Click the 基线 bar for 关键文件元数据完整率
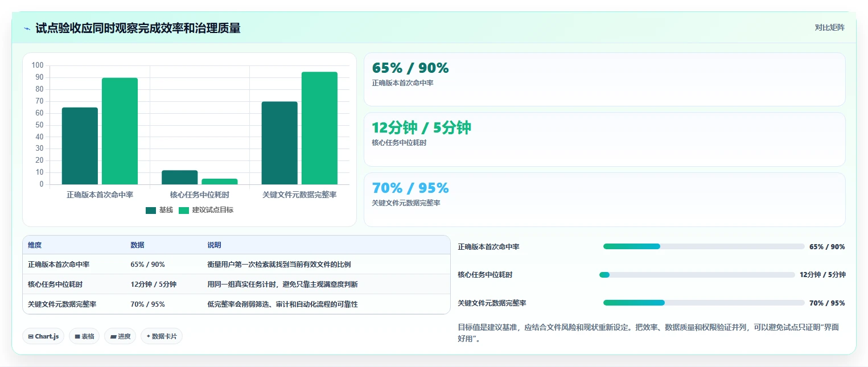This screenshot has height=367, width=868. (279, 143)
